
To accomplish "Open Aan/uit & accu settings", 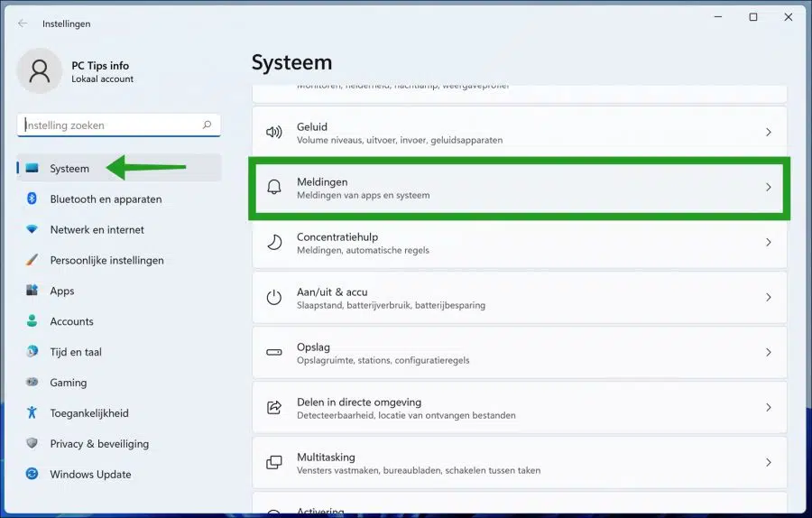I will 520,297.
